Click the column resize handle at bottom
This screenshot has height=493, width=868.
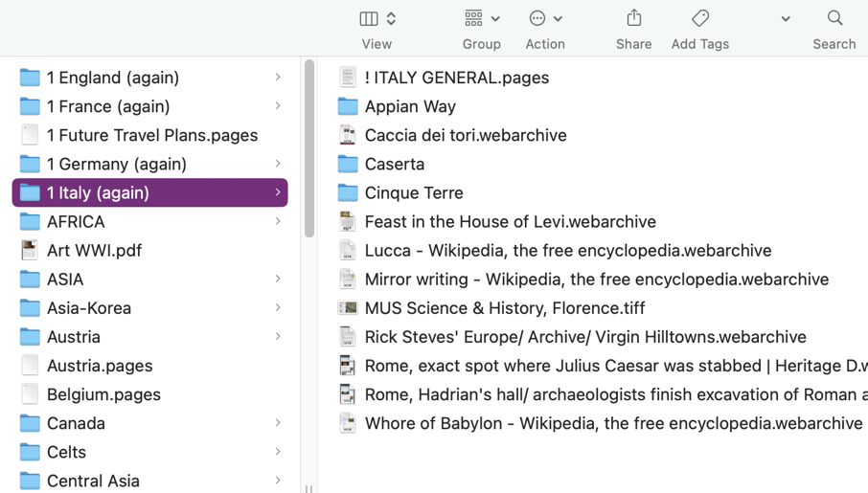point(308,487)
